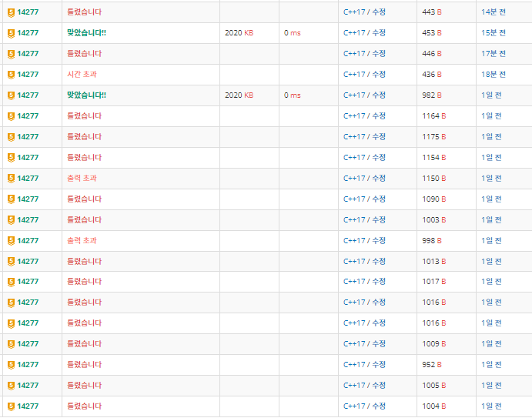Click the 18분 전 timestamp
This screenshot has width=532, height=418.
494,75
